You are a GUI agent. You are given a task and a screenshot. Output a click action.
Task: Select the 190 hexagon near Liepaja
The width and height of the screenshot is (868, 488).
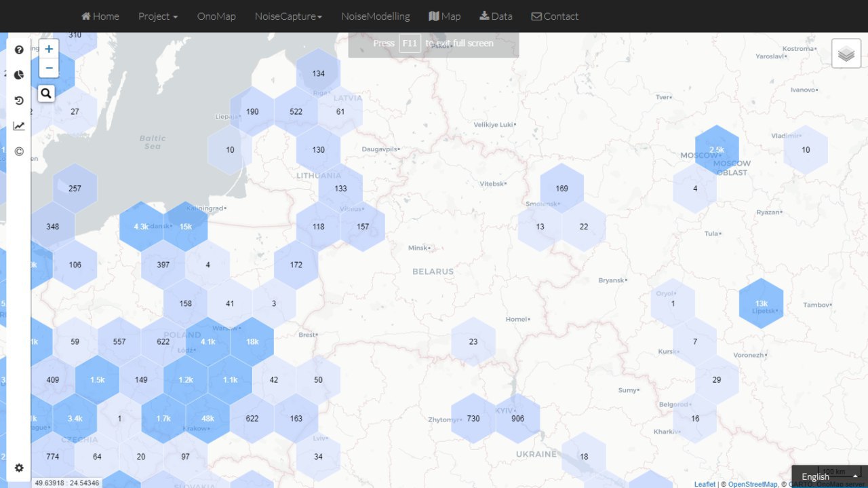252,112
